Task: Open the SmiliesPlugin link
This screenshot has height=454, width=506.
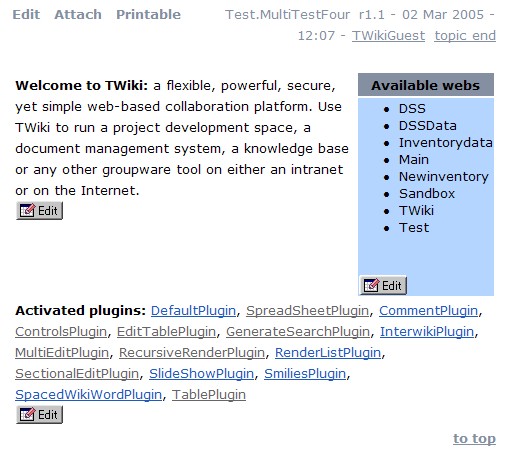Action: coord(305,374)
